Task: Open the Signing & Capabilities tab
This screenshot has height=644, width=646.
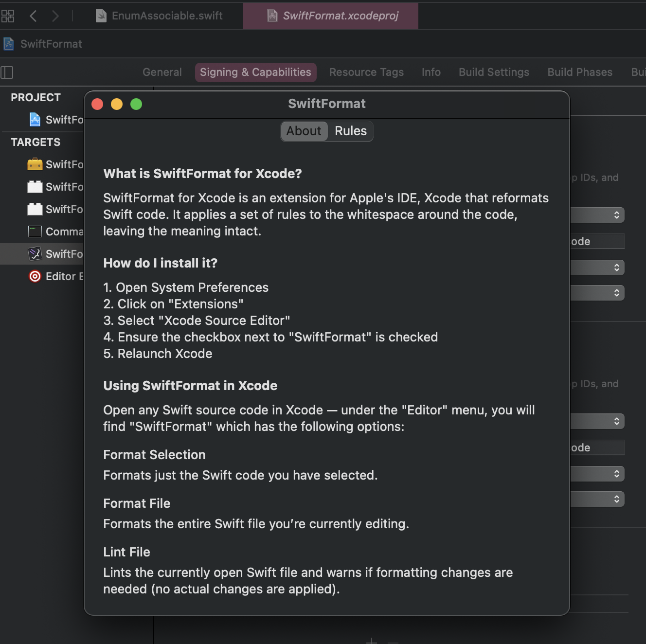Action: 255,72
